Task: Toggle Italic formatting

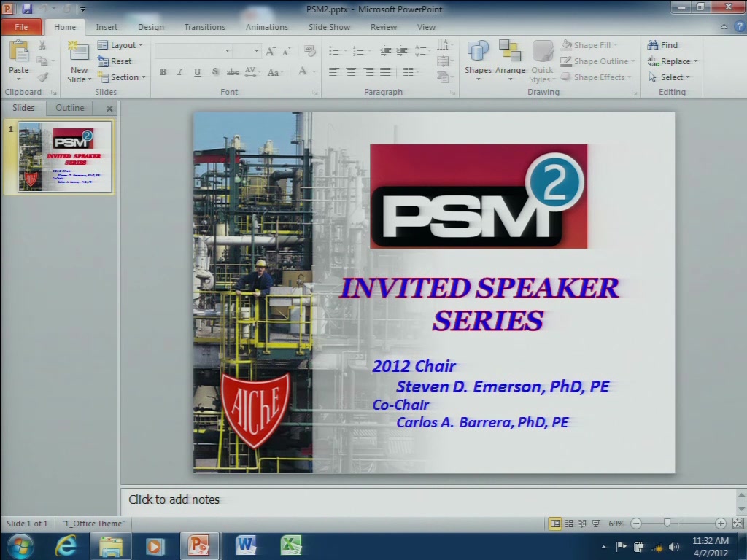Action: click(x=179, y=72)
